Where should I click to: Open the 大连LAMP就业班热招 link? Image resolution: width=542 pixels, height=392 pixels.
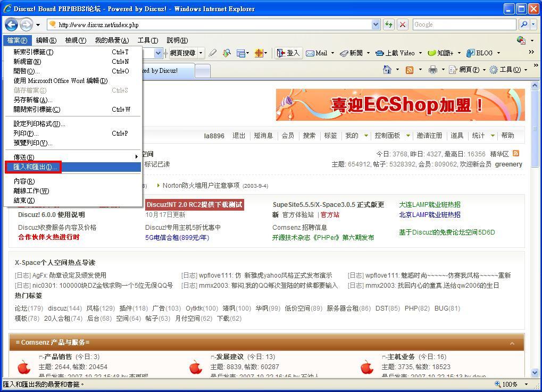pyautogui.click(x=430, y=205)
